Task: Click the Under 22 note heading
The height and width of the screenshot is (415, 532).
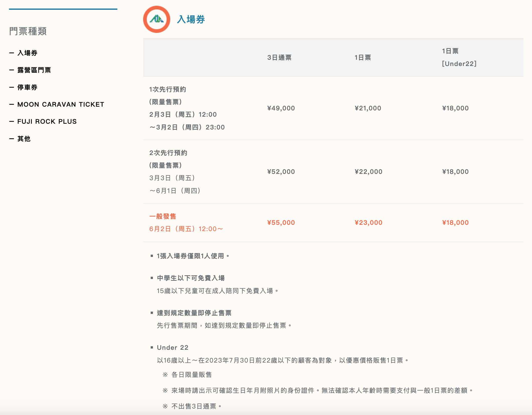Action: point(172,348)
